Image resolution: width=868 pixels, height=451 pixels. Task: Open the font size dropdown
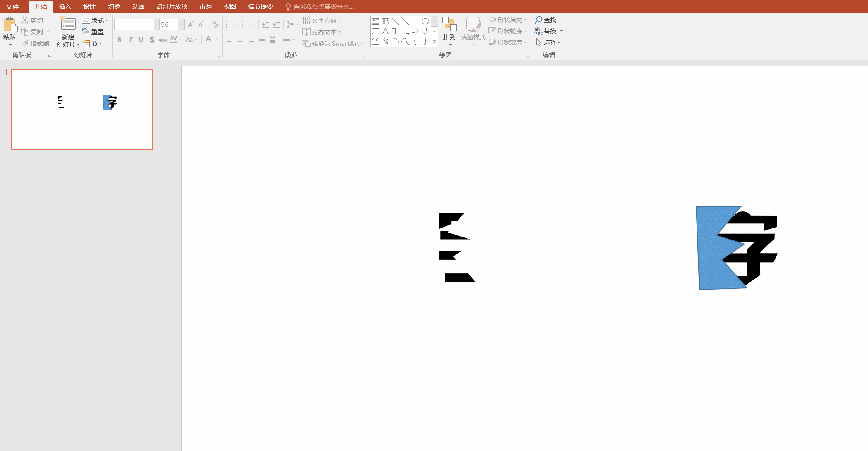tap(181, 25)
